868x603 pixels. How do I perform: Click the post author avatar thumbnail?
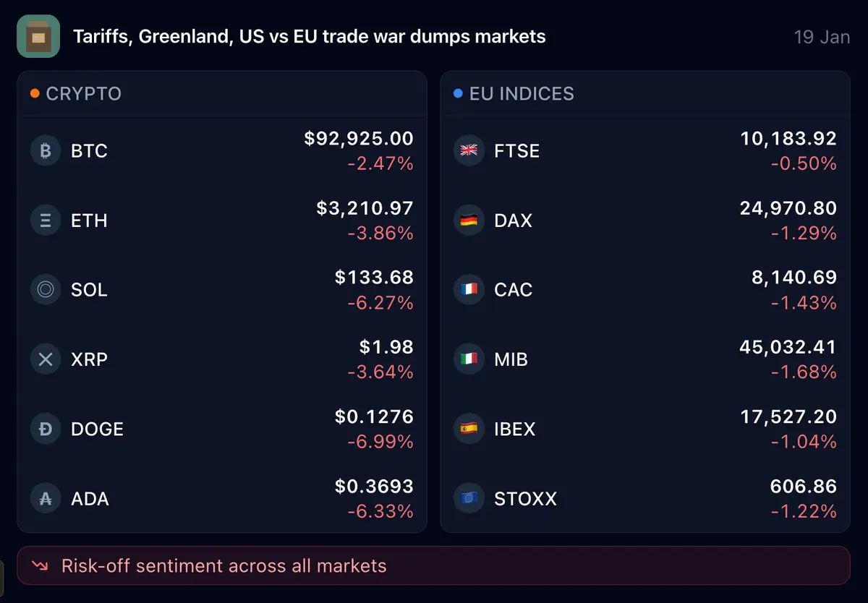[x=38, y=36]
